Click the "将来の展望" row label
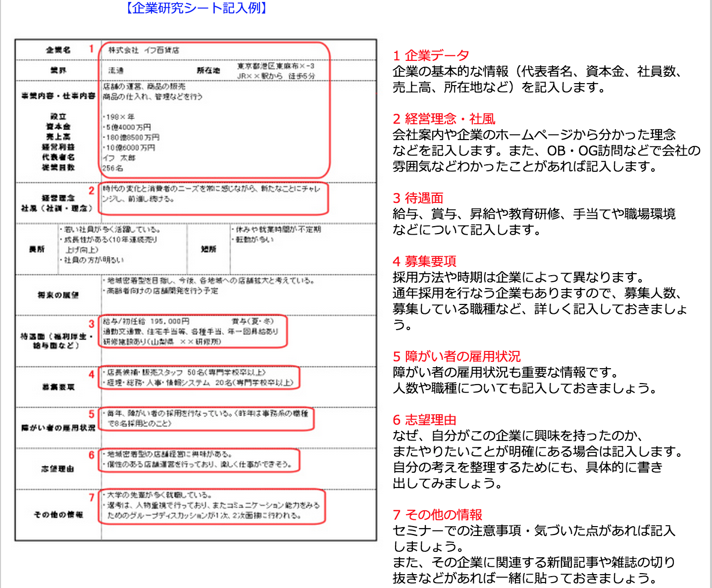The image size is (712, 588). [x=58, y=295]
